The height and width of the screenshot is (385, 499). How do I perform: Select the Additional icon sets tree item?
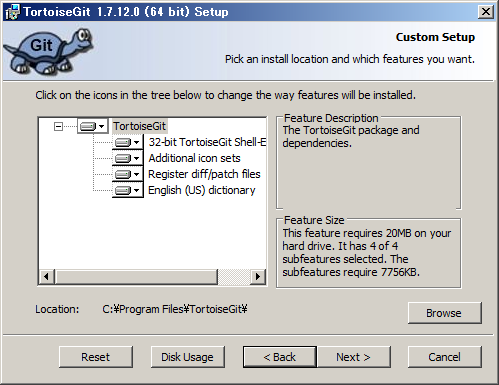[x=194, y=158]
